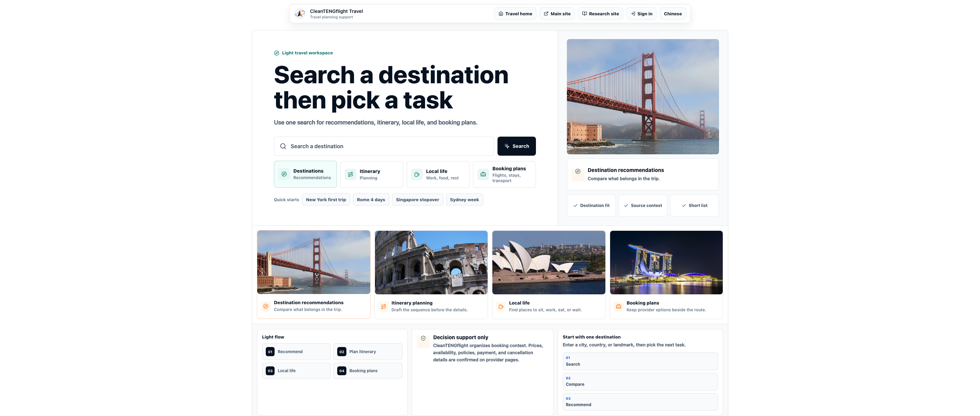Viewport: 980px width, 416px height.
Task: Click the compass icon next to Light travel workspace
Action: click(277, 53)
